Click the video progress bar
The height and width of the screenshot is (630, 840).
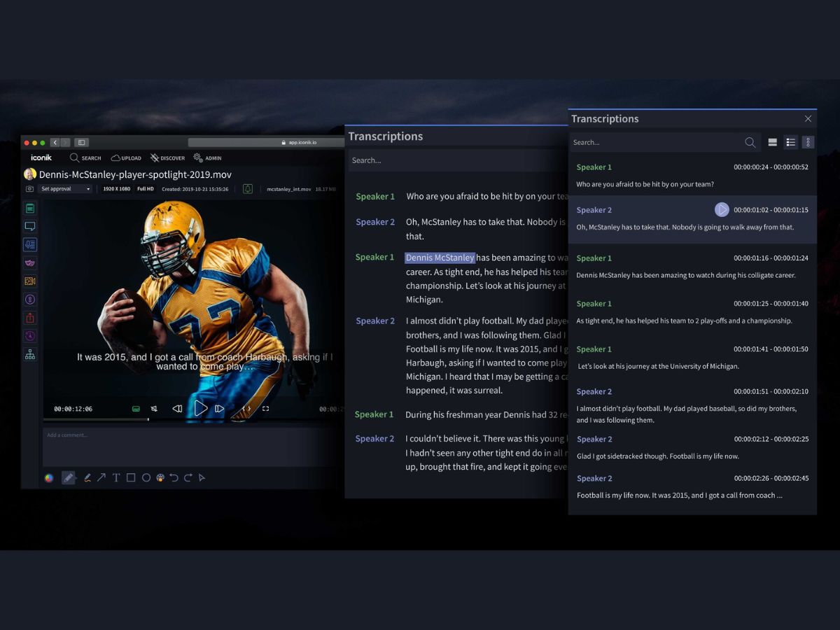193,419
